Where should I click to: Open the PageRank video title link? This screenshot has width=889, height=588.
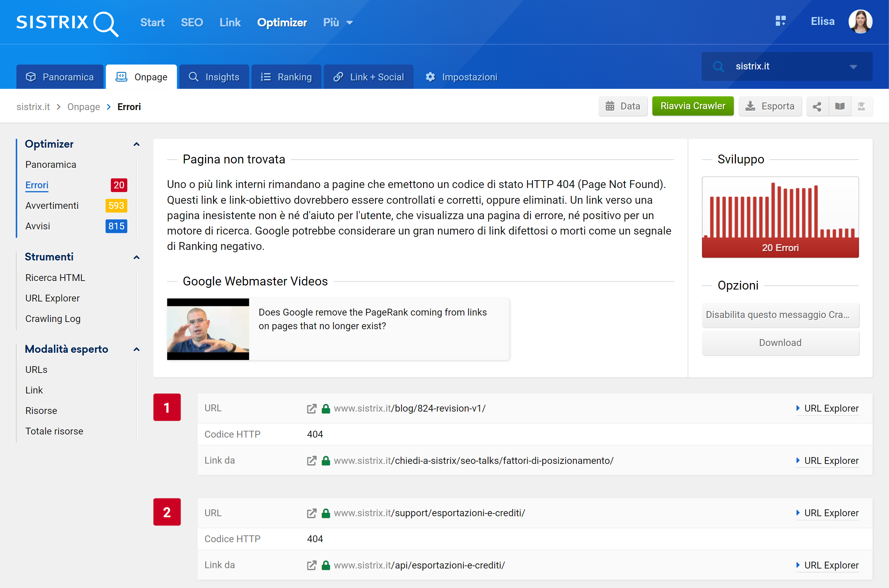pyautogui.click(x=372, y=319)
